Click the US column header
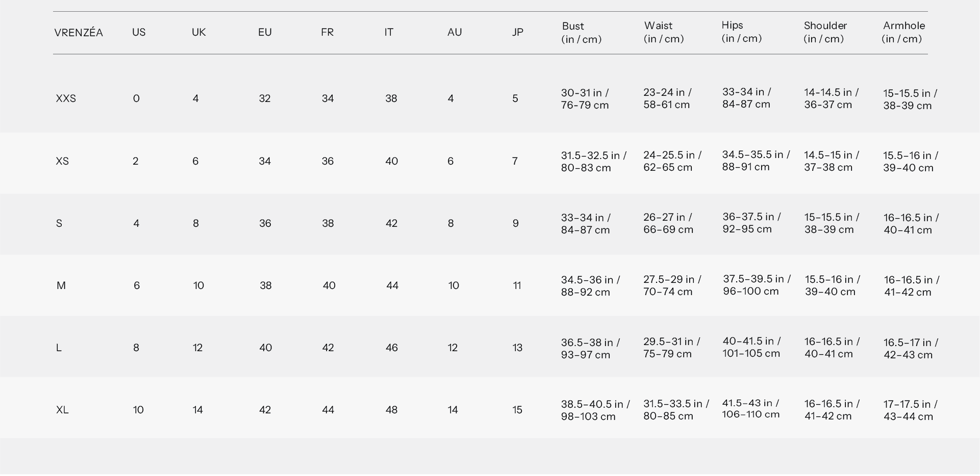This screenshot has height=476, width=980. pos(139,32)
